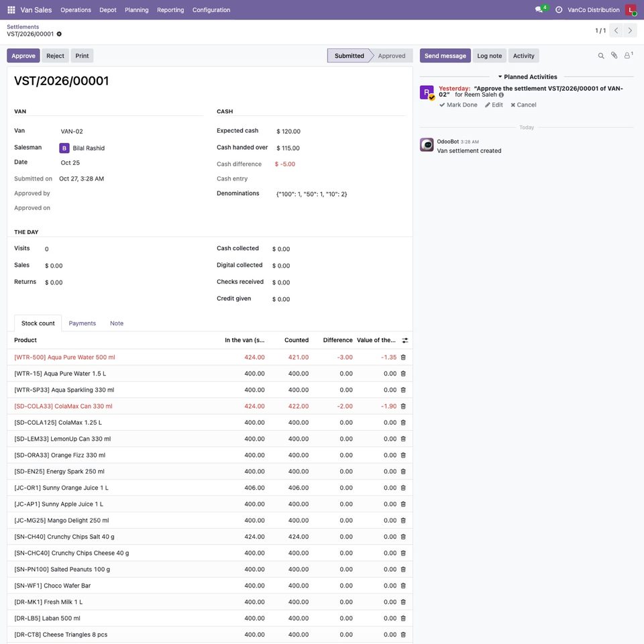Open attachments paperclip icon
644x644 pixels.
pos(614,56)
